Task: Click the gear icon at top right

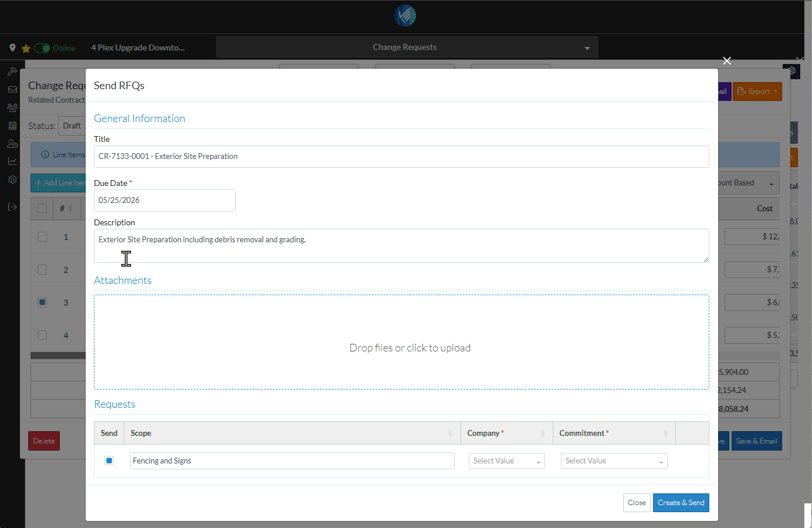Action: click(792, 71)
